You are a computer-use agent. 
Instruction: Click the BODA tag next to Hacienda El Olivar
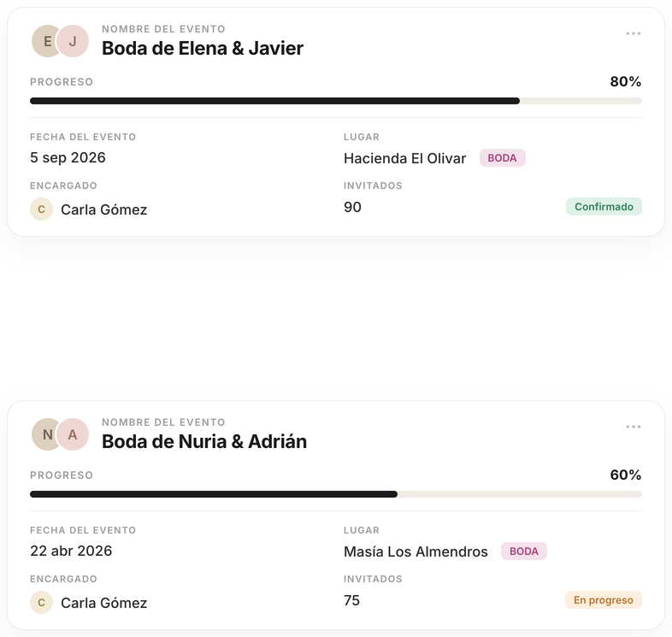[x=502, y=158]
